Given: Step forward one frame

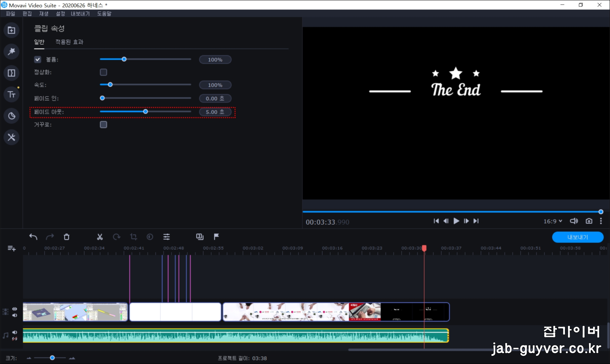Looking at the screenshot, I should (466, 221).
